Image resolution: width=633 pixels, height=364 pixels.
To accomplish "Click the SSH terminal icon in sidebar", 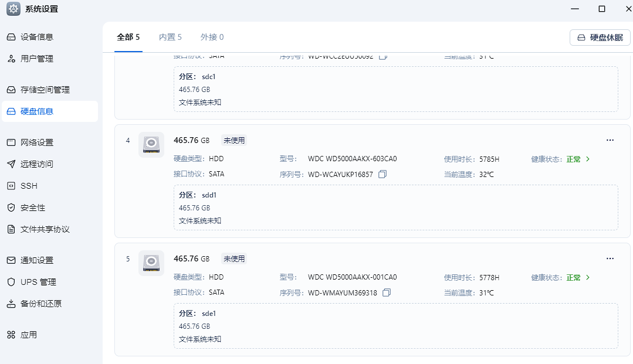I will pyautogui.click(x=11, y=186).
